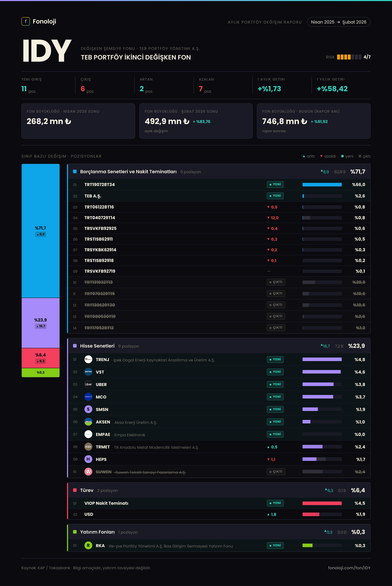Click the Türev section title
The height and width of the screenshot is (586, 392).
point(86,490)
